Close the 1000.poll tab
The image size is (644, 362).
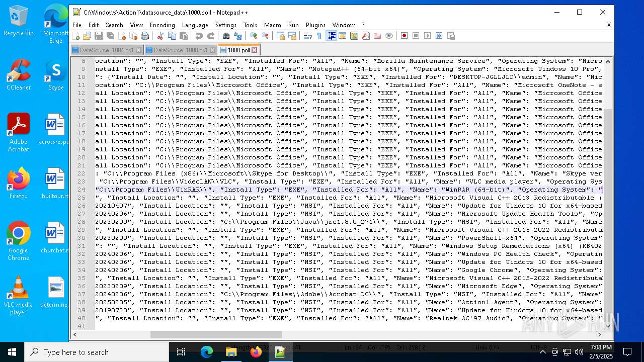255,50
